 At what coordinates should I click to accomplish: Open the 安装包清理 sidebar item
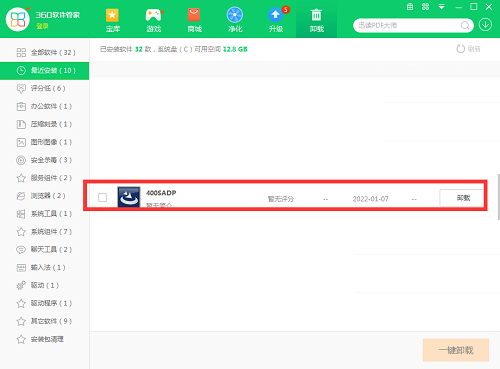point(45,339)
